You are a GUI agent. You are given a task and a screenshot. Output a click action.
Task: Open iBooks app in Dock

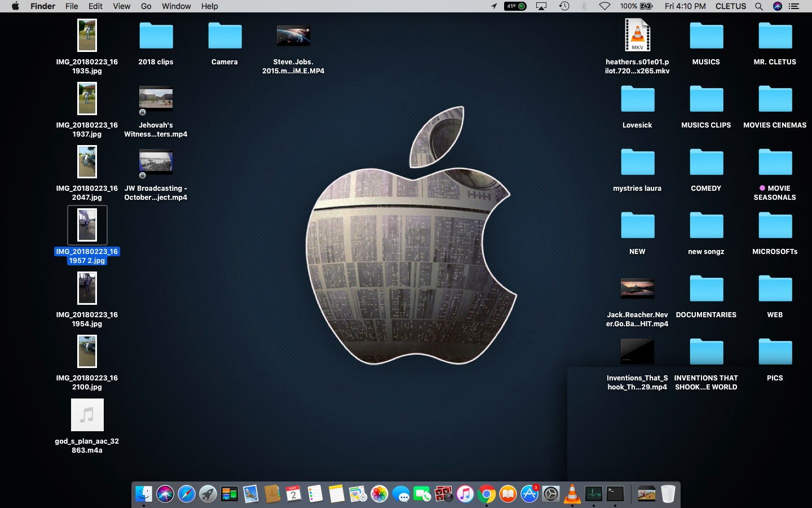[508, 494]
